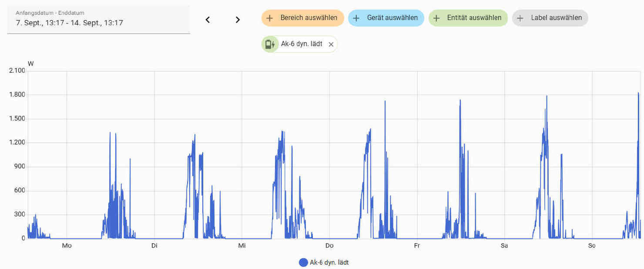
Task: Click plus icon on Label auswählen chip
Action: (520, 18)
